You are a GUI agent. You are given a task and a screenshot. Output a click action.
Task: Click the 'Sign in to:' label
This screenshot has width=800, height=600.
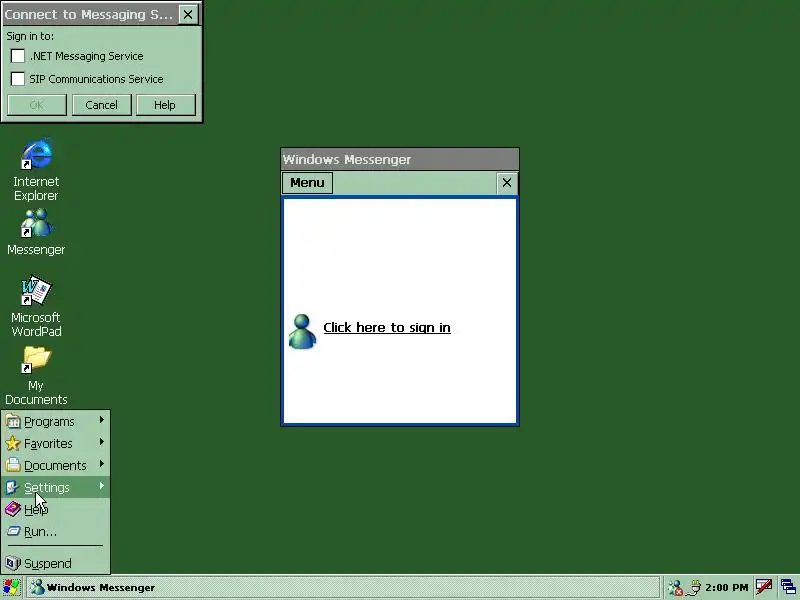(30, 36)
